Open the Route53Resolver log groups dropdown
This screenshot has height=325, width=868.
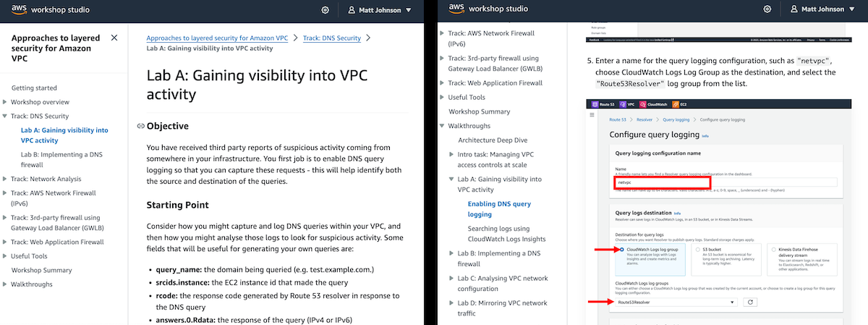(676, 301)
